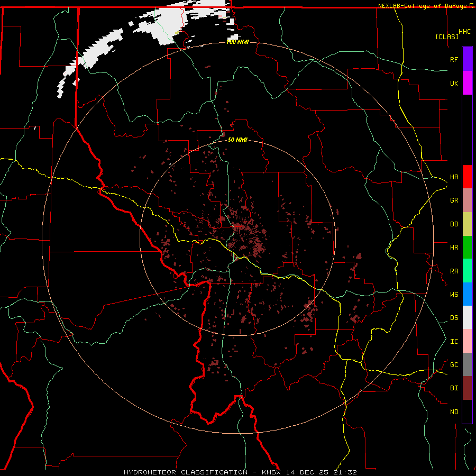Click the HR legend label
The image size is (476, 476).
[x=454, y=248]
